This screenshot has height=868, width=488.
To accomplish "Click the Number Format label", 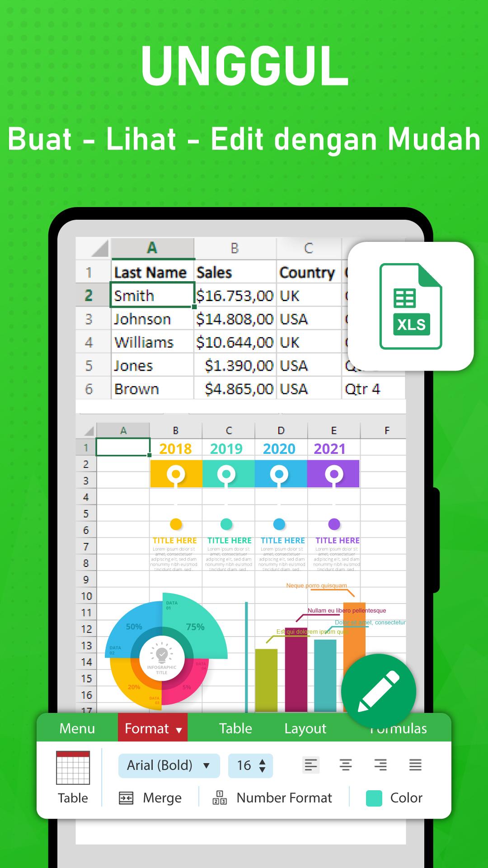I will coord(284,798).
